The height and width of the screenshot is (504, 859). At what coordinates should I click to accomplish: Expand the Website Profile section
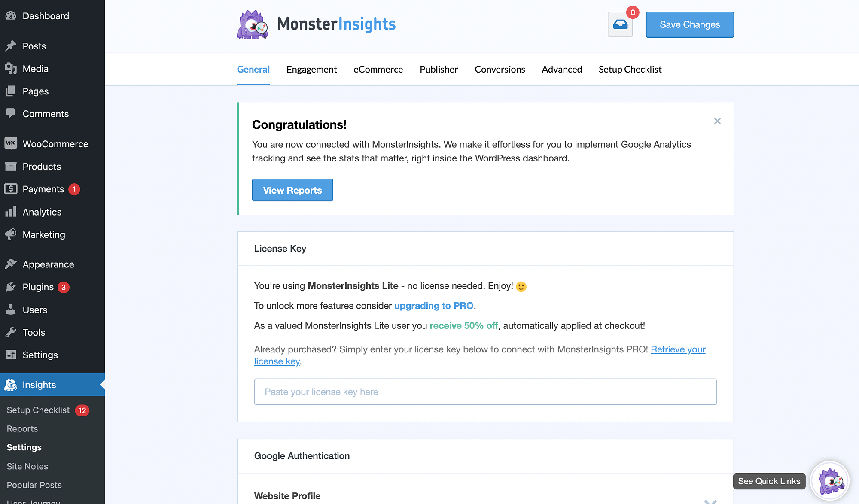(711, 495)
